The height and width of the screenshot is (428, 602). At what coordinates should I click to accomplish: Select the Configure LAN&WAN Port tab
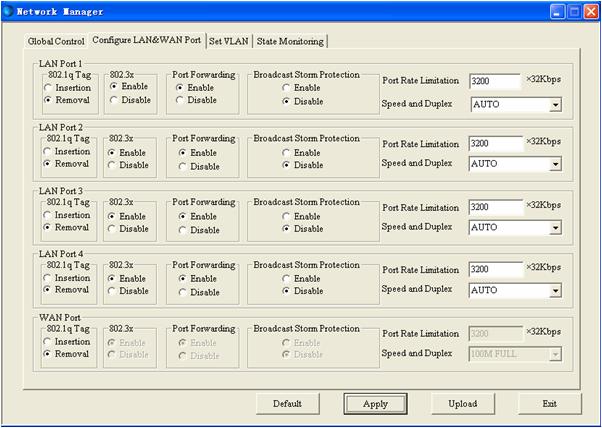click(x=146, y=40)
